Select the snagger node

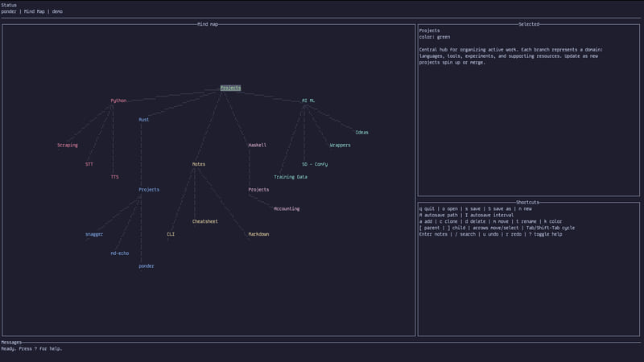pos(94,234)
